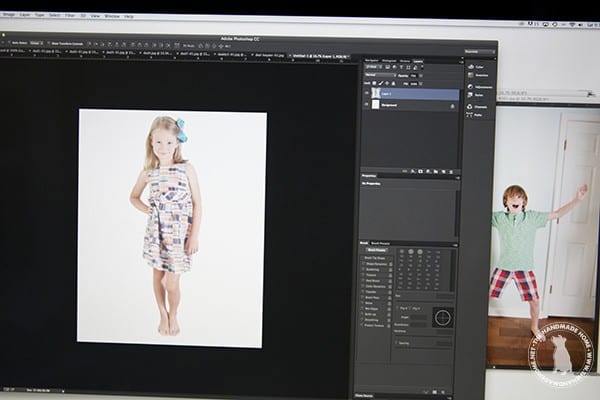This screenshot has width=600, height=400.
Task: Click the Delete layer trash icon
Action: click(451, 172)
